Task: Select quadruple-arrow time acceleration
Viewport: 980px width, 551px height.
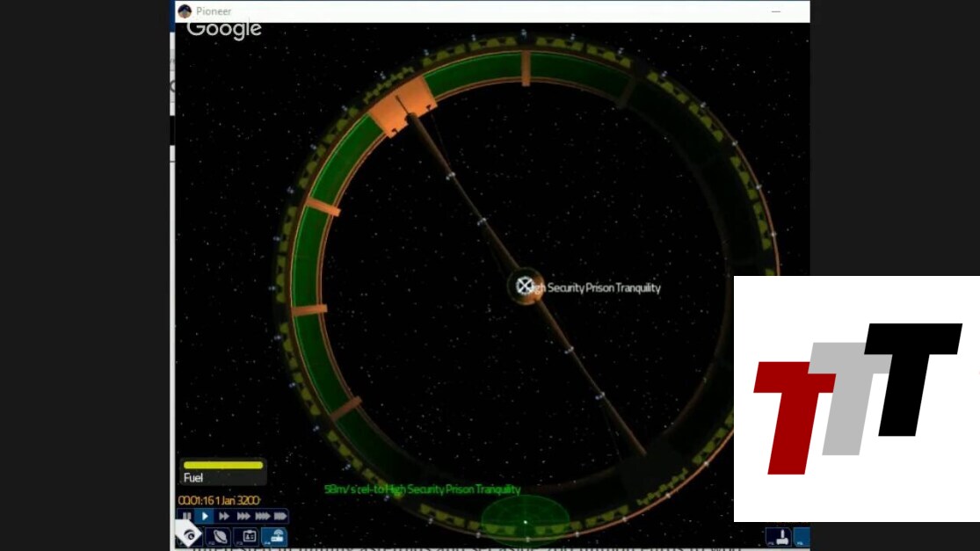Action: pyautogui.click(x=262, y=517)
